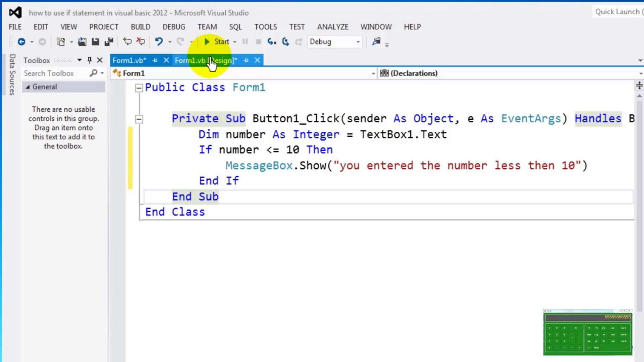This screenshot has height=362, width=644.
Task: Click the Attach to Process icon
Action: (x=376, y=41)
